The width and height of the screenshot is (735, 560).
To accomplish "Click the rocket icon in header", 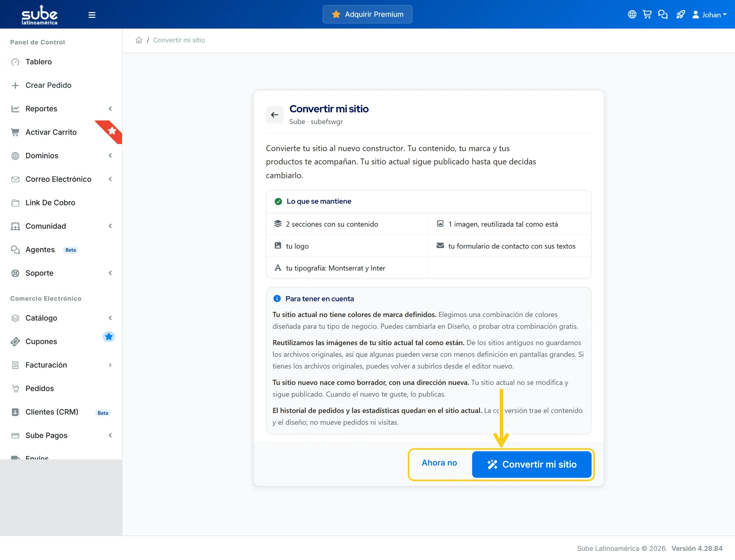I will [x=680, y=15].
